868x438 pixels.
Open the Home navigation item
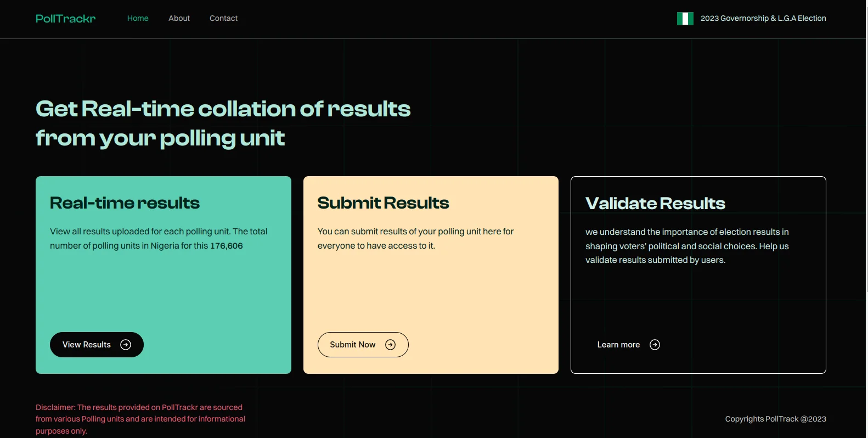point(138,18)
